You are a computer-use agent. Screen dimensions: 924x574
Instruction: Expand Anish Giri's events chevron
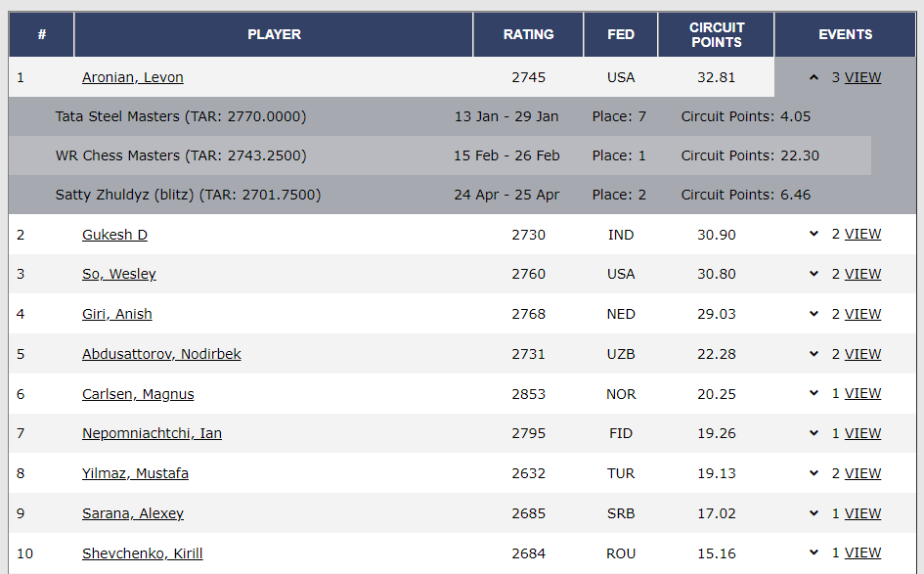814,314
